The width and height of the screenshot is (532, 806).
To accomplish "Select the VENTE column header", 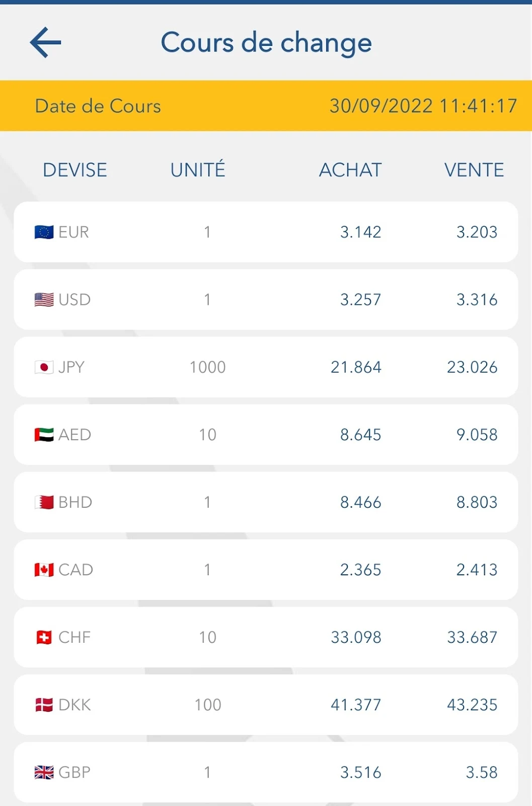I will [474, 170].
